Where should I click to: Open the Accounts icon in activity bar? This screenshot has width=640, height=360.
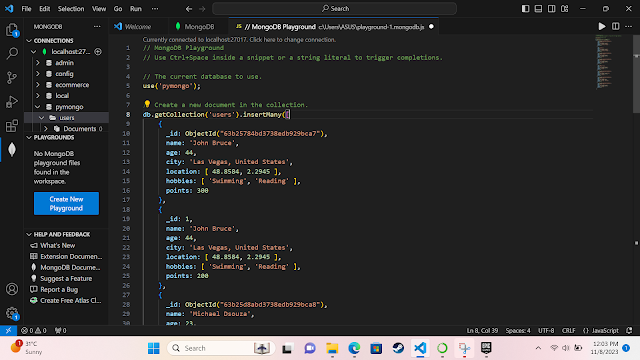pyautogui.click(x=12, y=289)
